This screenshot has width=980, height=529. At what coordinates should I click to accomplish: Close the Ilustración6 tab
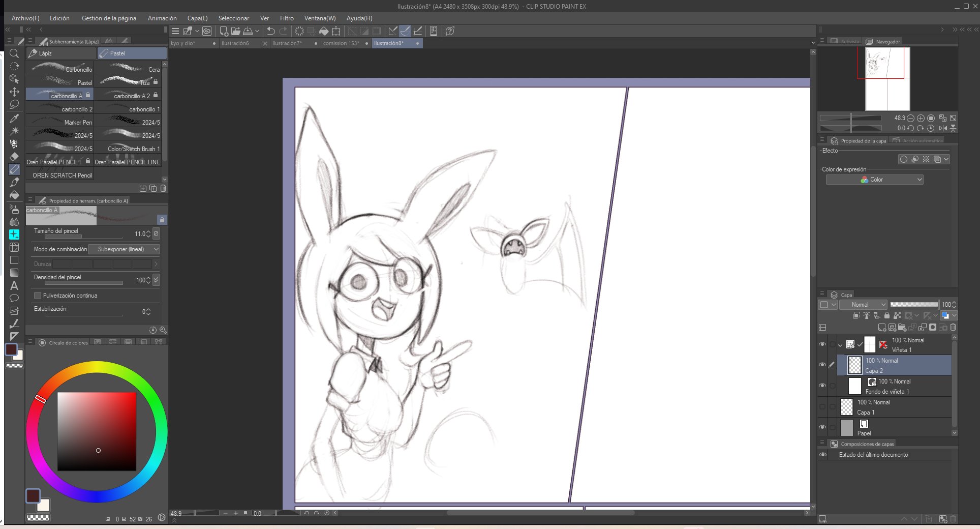[265, 44]
